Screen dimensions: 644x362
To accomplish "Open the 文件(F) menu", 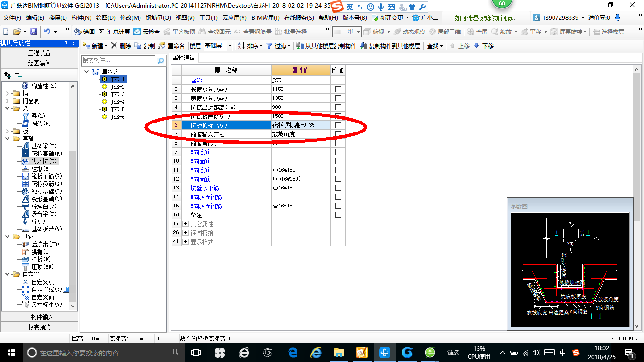I will [x=12, y=18].
